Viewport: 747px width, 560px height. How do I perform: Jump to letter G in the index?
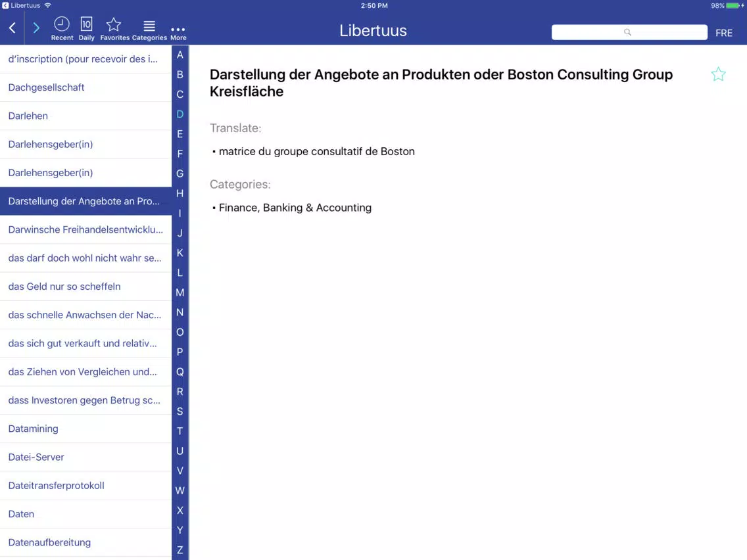[180, 174]
